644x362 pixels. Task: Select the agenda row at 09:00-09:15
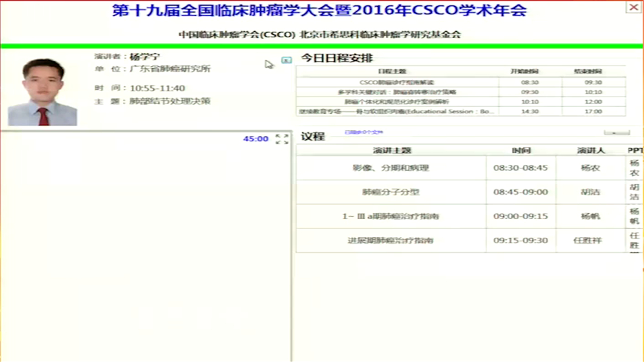[391, 216]
